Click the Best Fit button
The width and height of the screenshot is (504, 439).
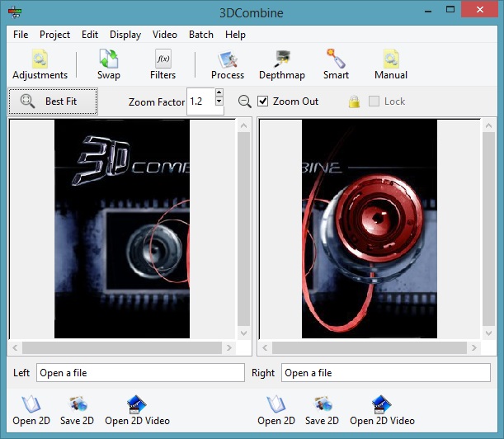click(x=53, y=101)
